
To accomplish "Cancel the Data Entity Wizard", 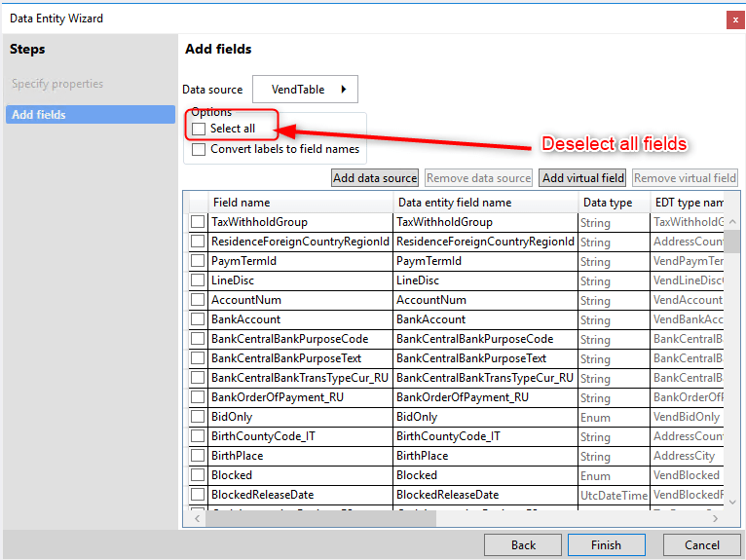I will coord(701,544).
